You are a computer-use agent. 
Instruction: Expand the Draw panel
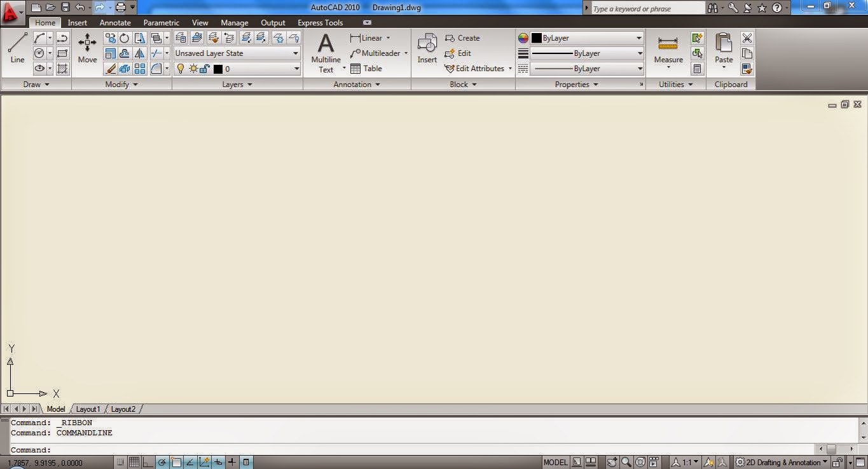(36, 84)
